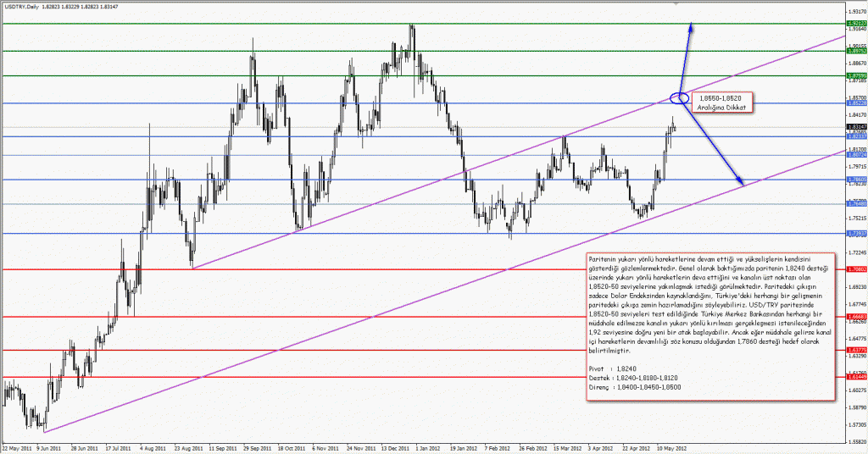Click the 9 Jun 2011 date label
The height and width of the screenshot is (454, 868).
click(48, 448)
